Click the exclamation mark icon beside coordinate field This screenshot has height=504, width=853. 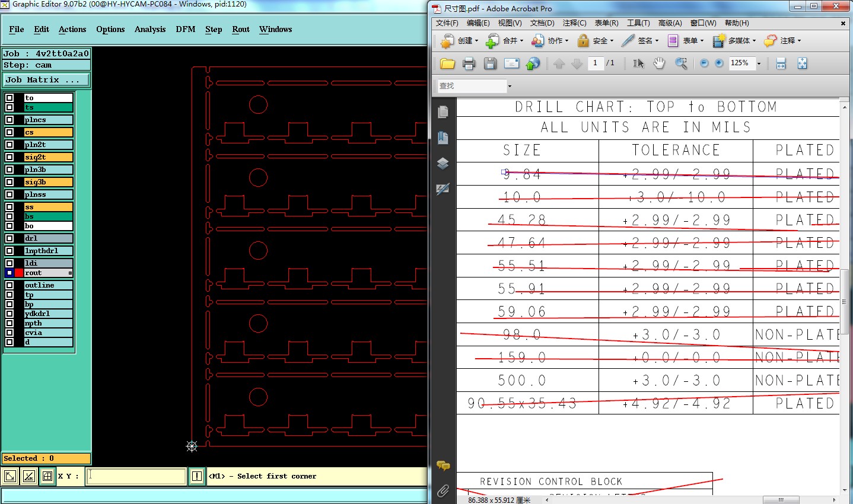pos(197,476)
